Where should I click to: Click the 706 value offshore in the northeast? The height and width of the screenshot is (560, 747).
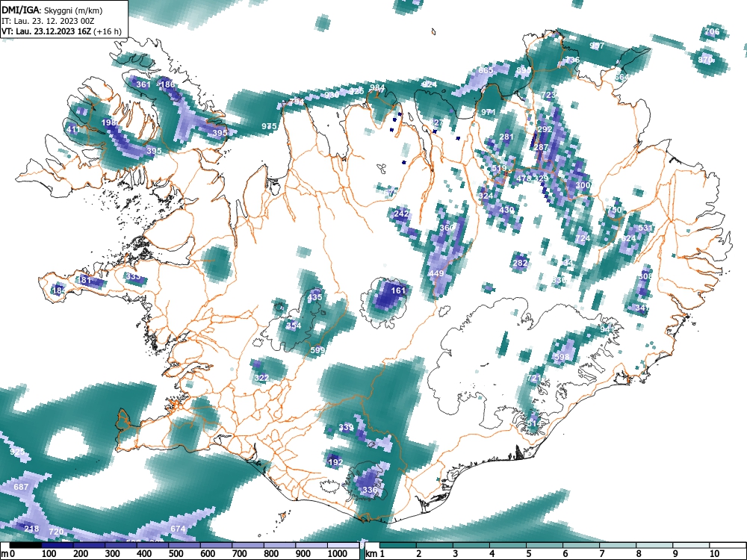(712, 32)
